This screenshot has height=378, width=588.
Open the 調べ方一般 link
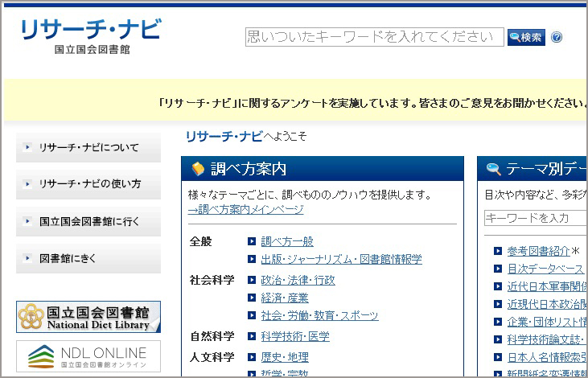287,241
